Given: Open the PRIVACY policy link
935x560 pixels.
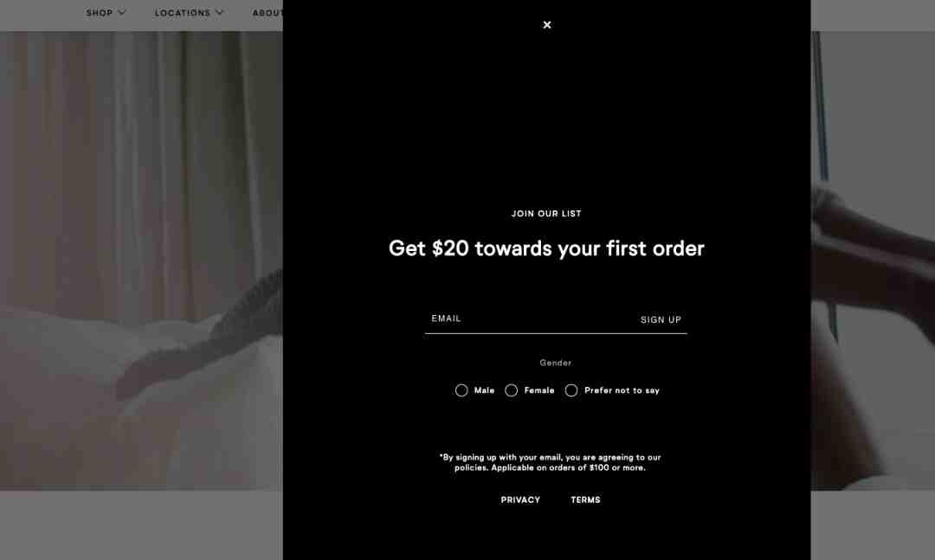Looking at the screenshot, I should click(520, 499).
